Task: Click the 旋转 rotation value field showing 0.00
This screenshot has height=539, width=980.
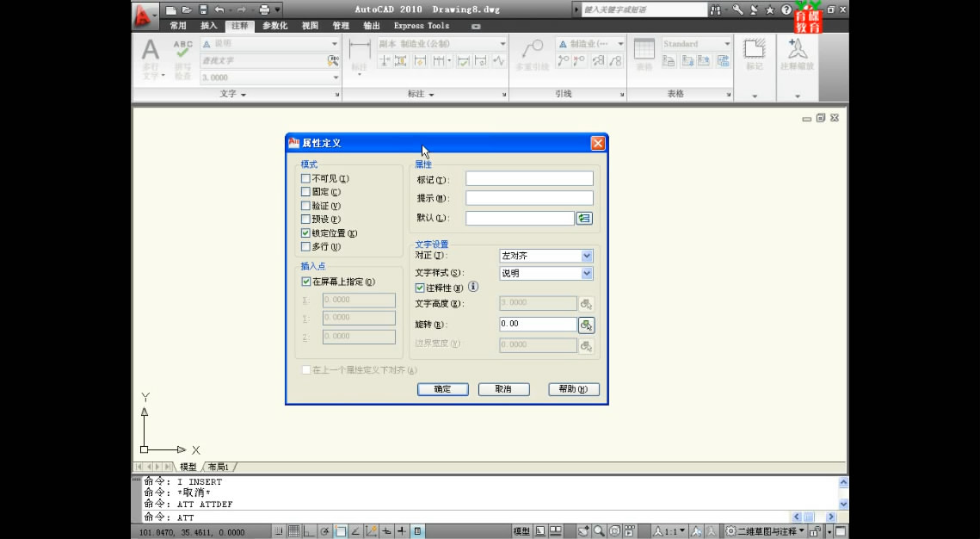Action: tap(538, 324)
